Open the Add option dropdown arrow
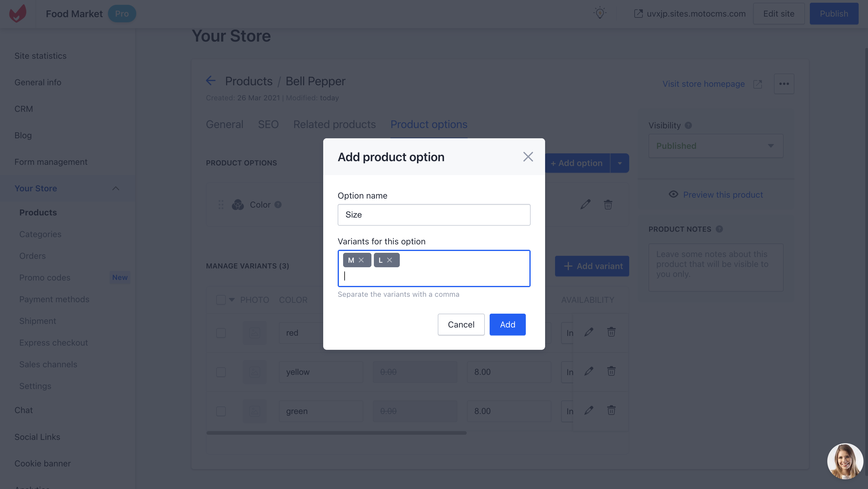This screenshot has width=868, height=489. (x=620, y=163)
